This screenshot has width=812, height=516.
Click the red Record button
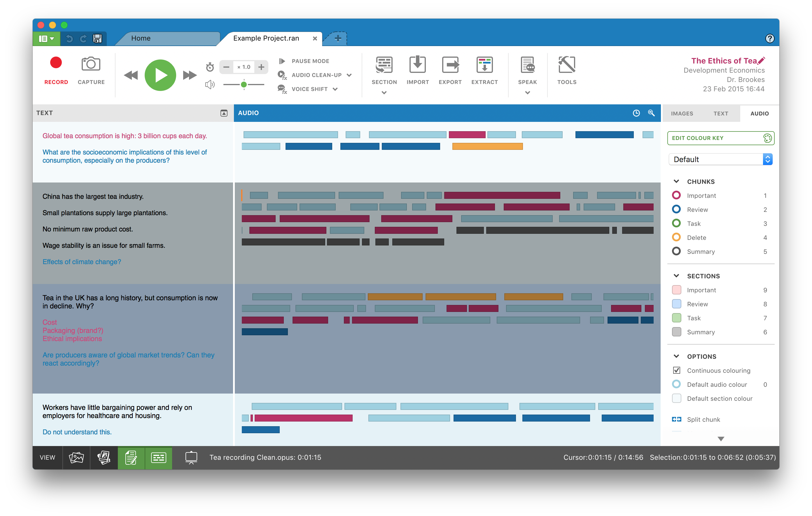click(x=56, y=63)
